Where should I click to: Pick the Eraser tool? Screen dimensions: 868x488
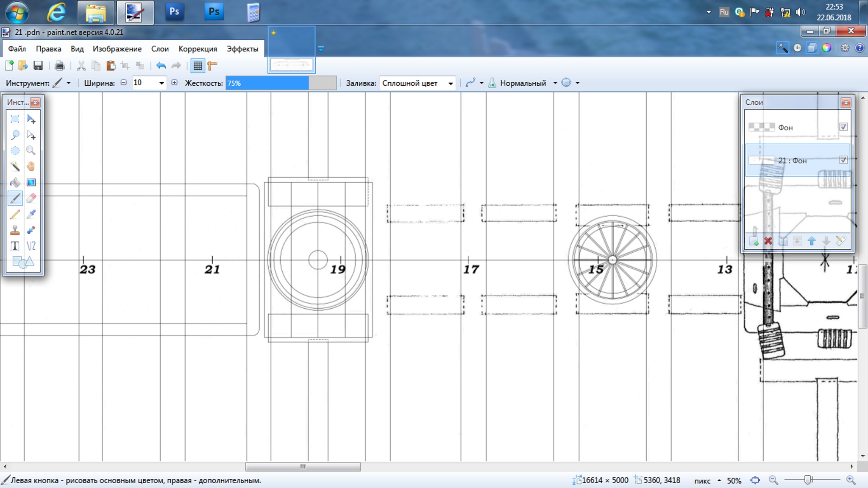(x=31, y=198)
